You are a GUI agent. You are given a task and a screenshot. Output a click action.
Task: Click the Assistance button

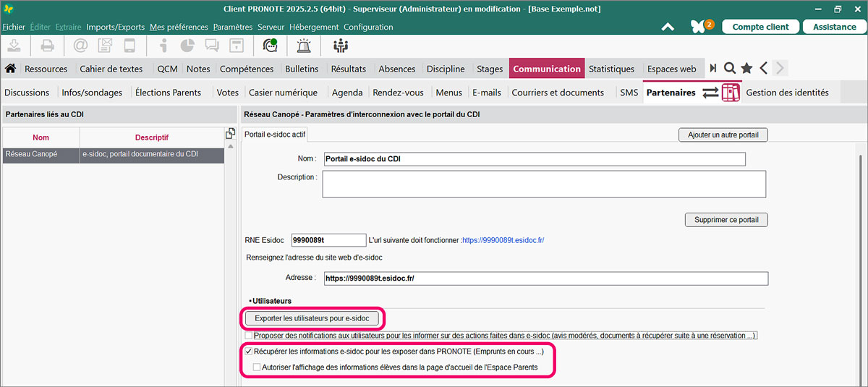[x=834, y=27]
